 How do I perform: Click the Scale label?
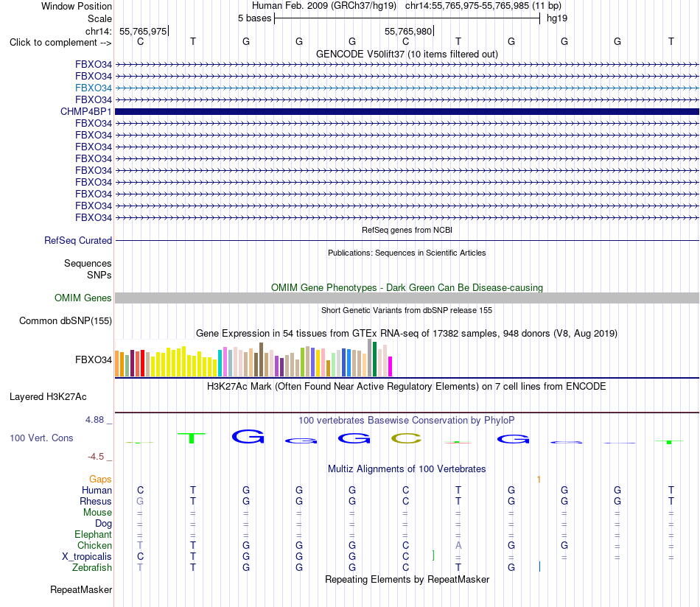[99, 18]
